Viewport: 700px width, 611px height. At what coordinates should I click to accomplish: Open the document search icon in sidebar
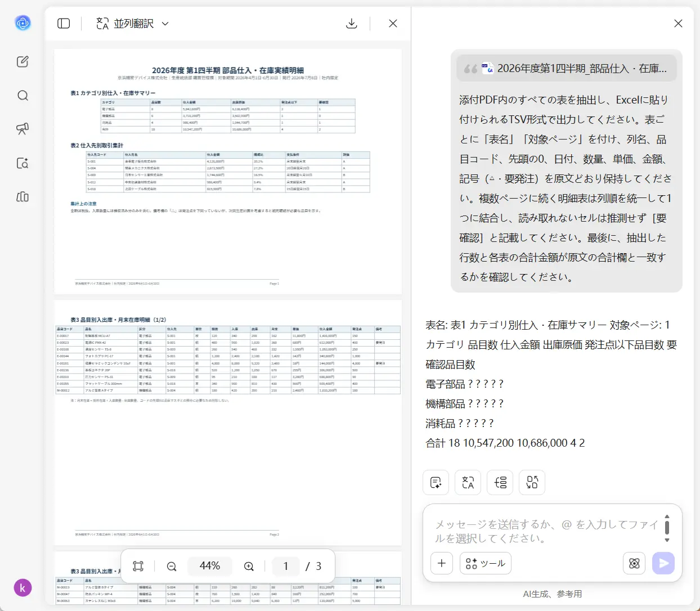point(23,163)
